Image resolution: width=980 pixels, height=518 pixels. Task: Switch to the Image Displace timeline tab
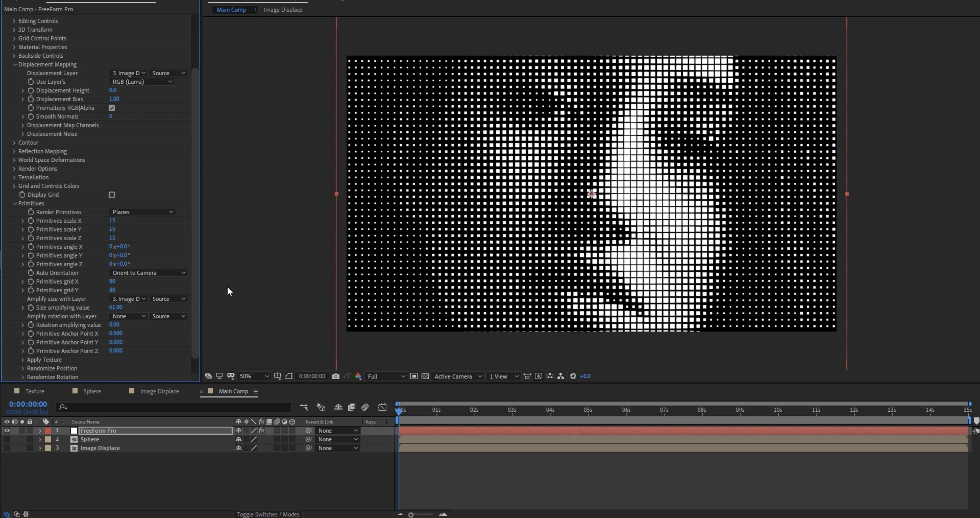159,391
